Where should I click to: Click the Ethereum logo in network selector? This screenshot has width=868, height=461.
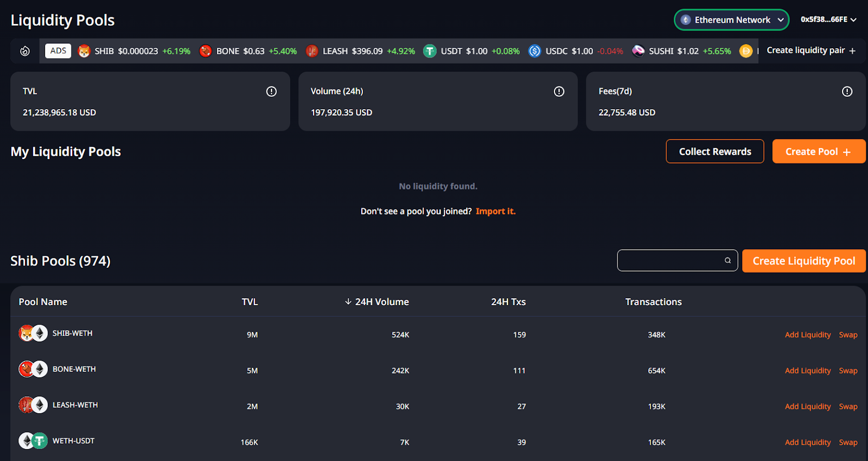click(x=686, y=20)
